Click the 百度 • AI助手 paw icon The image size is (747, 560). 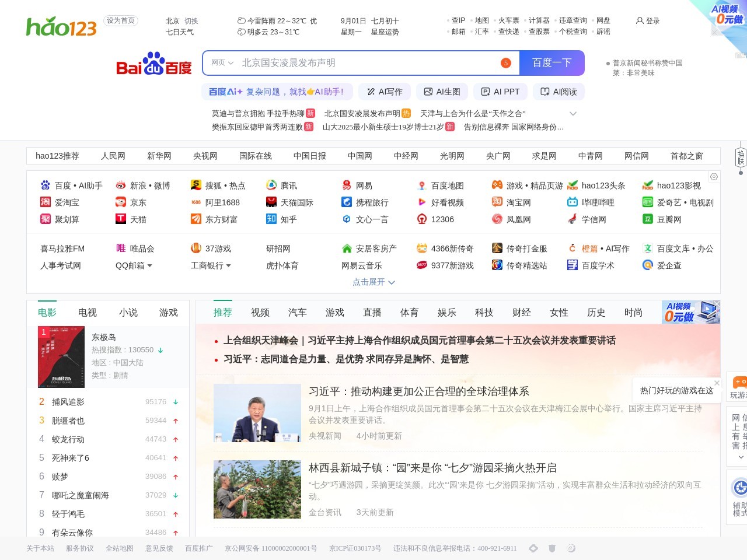click(x=46, y=185)
